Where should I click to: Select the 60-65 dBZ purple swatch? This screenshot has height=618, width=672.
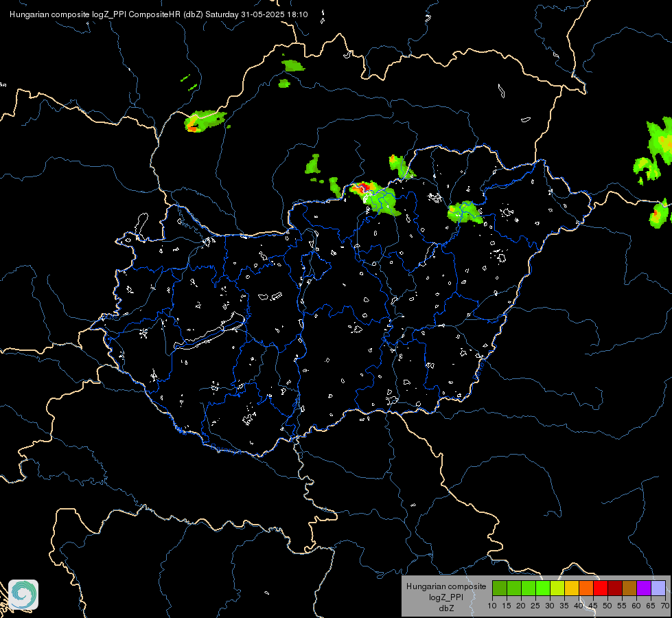pos(644,588)
